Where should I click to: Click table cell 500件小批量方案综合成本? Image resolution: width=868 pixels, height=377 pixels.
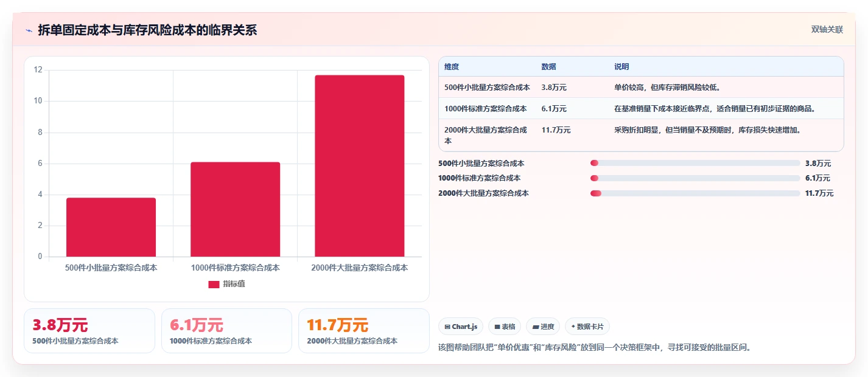[487, 88]
